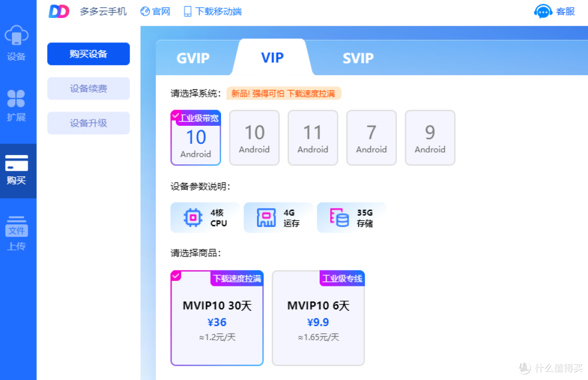The width and height of the screenshot is (588, 380).
Task: Open the 设备升级 option
Action: [x=89, y=123]
